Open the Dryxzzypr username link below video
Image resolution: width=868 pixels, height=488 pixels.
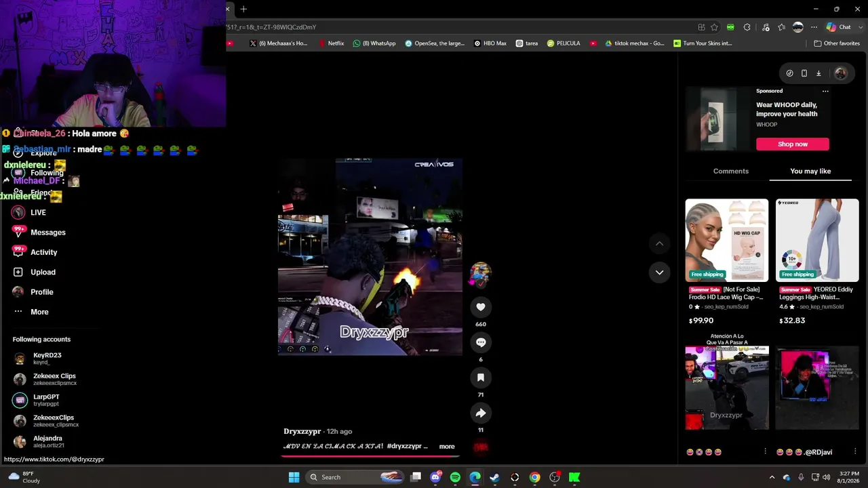coord(302,431)
